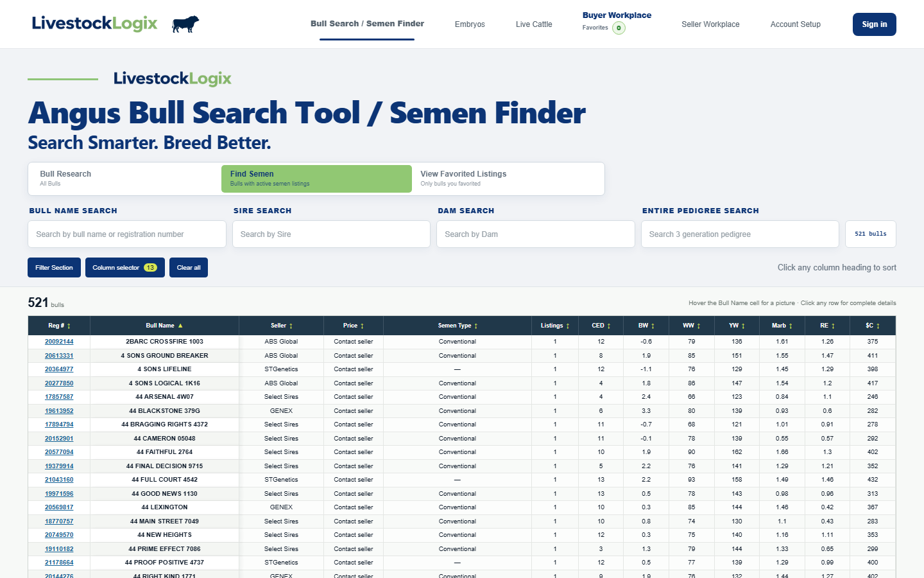
Task: Click the LivestockLogix header logo
Action: (94, 24)
